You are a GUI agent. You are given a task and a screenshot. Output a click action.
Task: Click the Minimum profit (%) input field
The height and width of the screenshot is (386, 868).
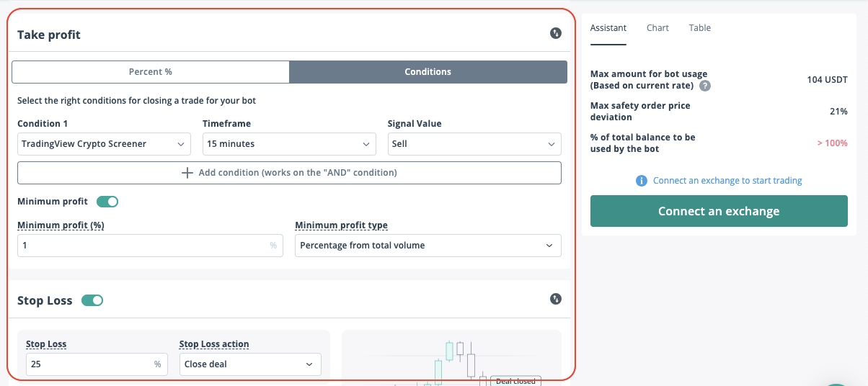(144, 246)
